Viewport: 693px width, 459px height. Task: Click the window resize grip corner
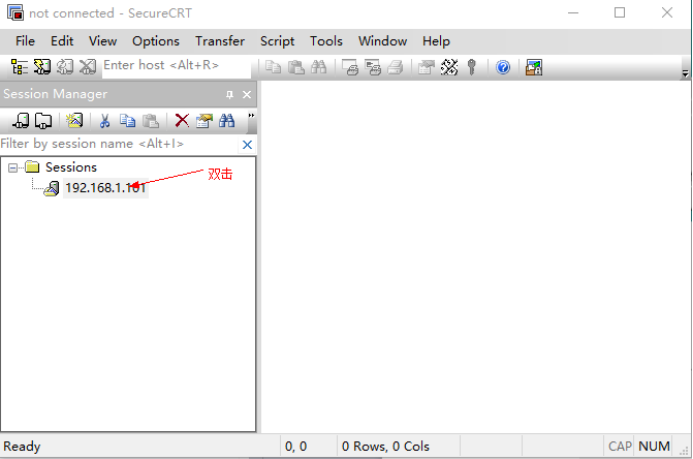[x=683, y=450]
